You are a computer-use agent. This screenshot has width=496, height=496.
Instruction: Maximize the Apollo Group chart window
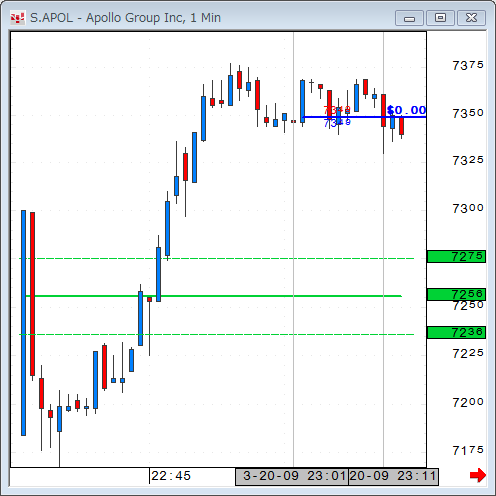tap(440, 18)
